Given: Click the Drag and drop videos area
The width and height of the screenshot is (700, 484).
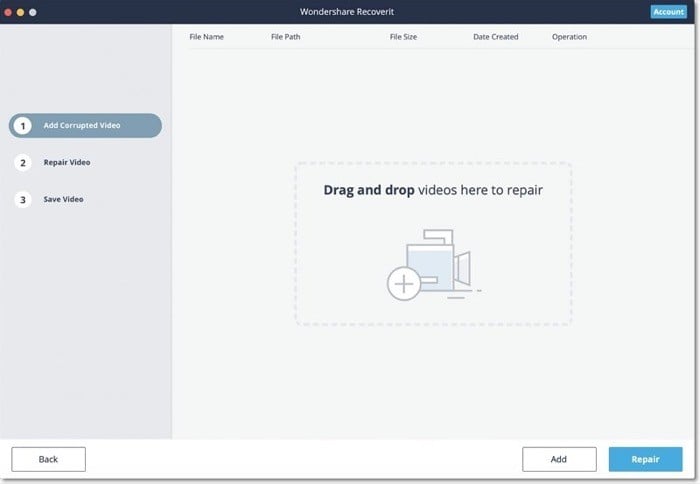Looking at the screenshot, I should (x=433, y=244).
